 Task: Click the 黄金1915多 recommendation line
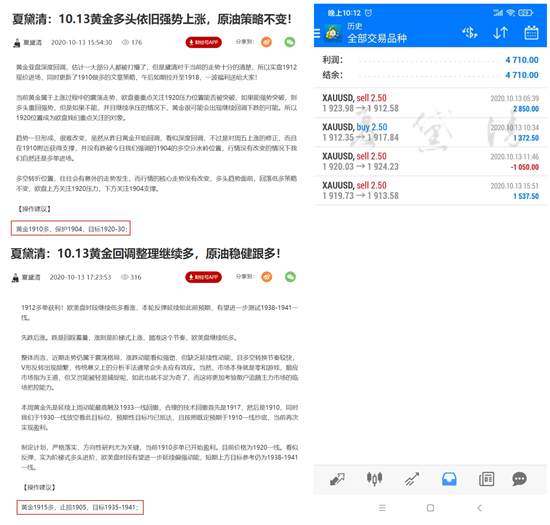[x=80, y=507]
